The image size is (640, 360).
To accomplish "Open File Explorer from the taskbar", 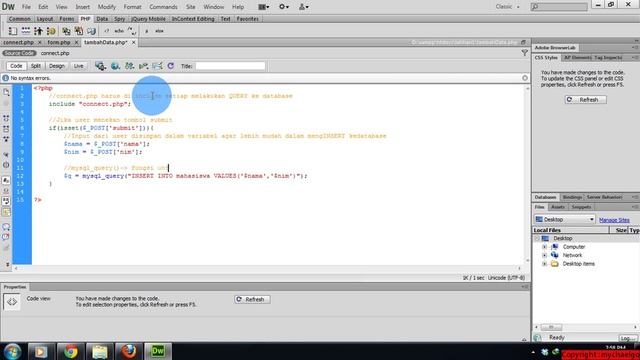I will coord(99,351).
